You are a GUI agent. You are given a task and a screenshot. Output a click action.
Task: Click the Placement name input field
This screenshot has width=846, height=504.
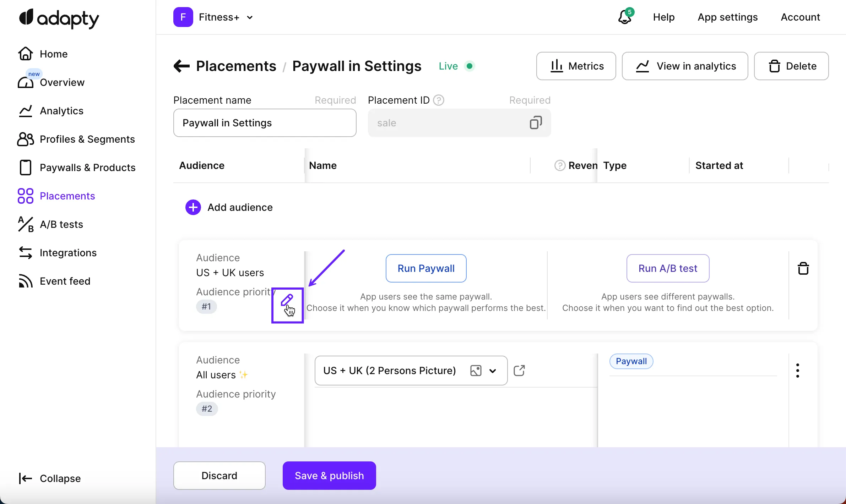click(x=265, y=123)
